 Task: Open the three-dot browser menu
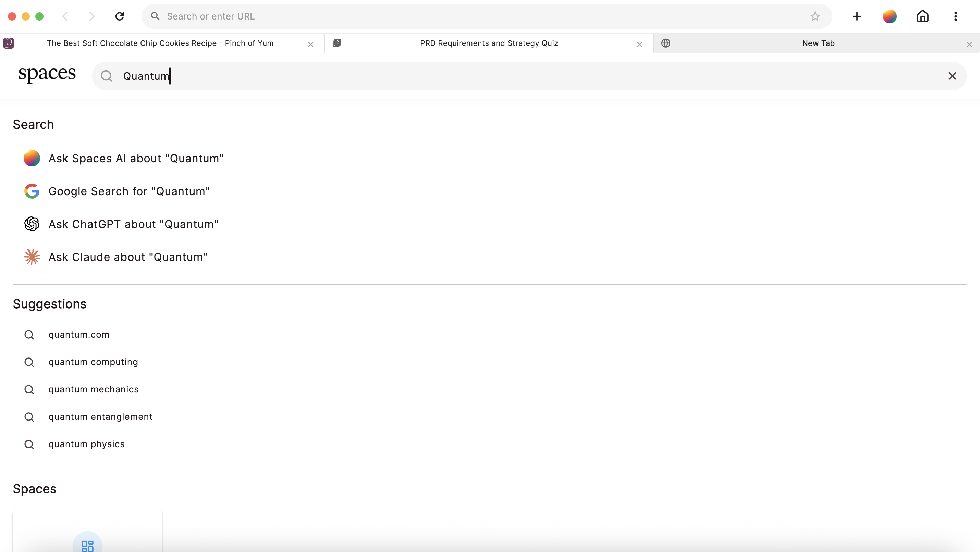point(956,16)
